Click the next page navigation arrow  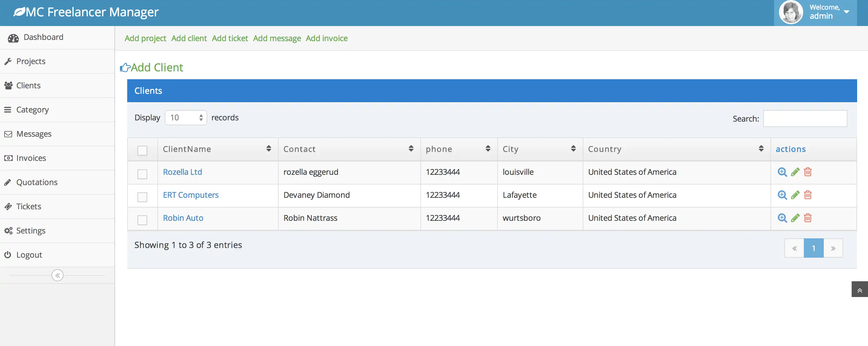[833, 248]
